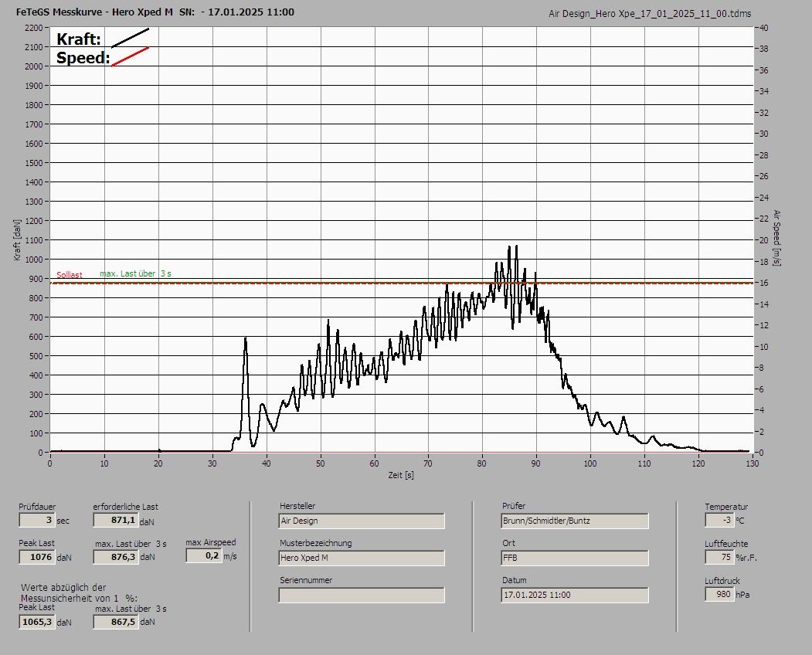The width and height of the screenshot is (812, 655).
Task: Click the 'Zeit [s]' axis label
Action: click(x=401, y=475)
